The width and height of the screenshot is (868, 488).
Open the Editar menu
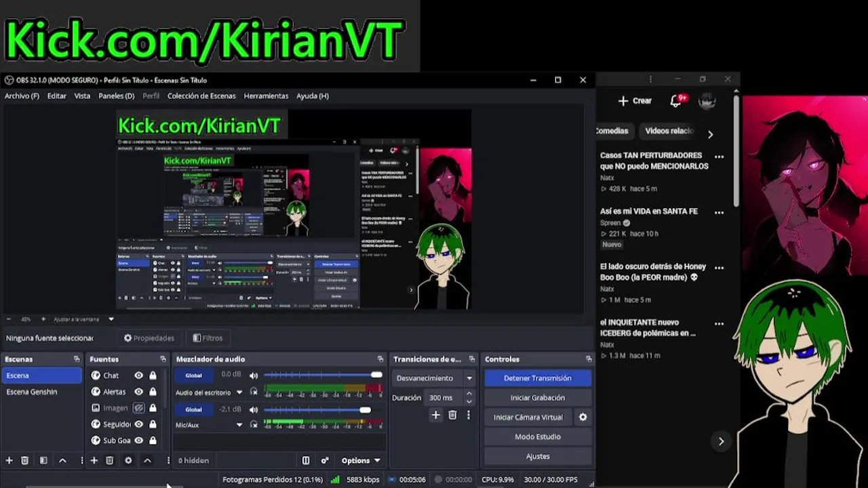tap(56, 96)
